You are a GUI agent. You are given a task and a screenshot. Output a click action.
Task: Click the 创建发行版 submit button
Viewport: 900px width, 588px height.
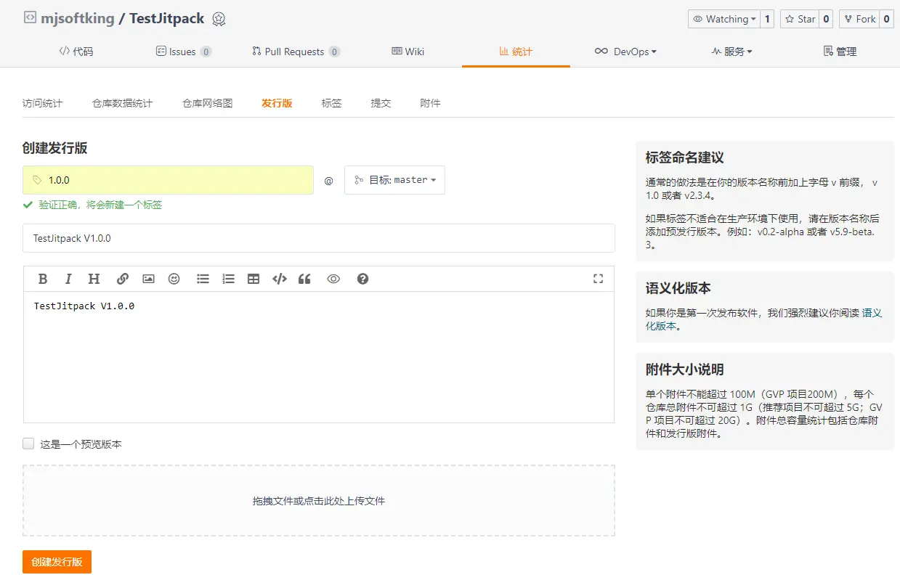click(x=57, y=562)
